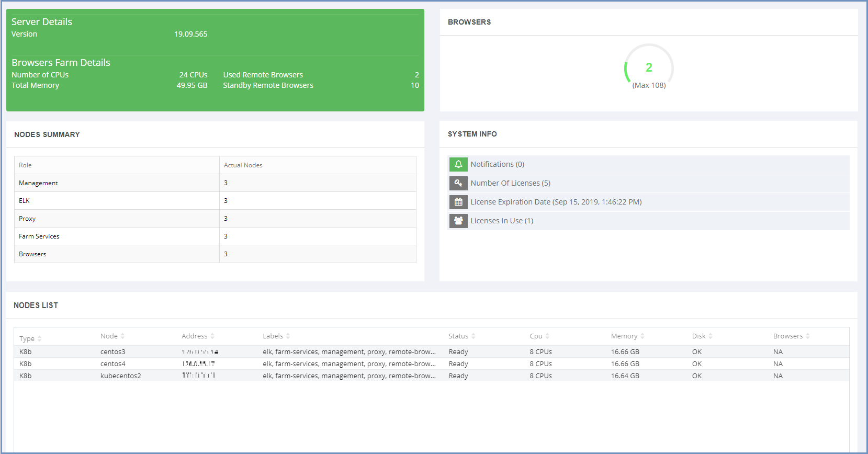
Task: Click the version number 19.09.565
Action: point(191,34)
